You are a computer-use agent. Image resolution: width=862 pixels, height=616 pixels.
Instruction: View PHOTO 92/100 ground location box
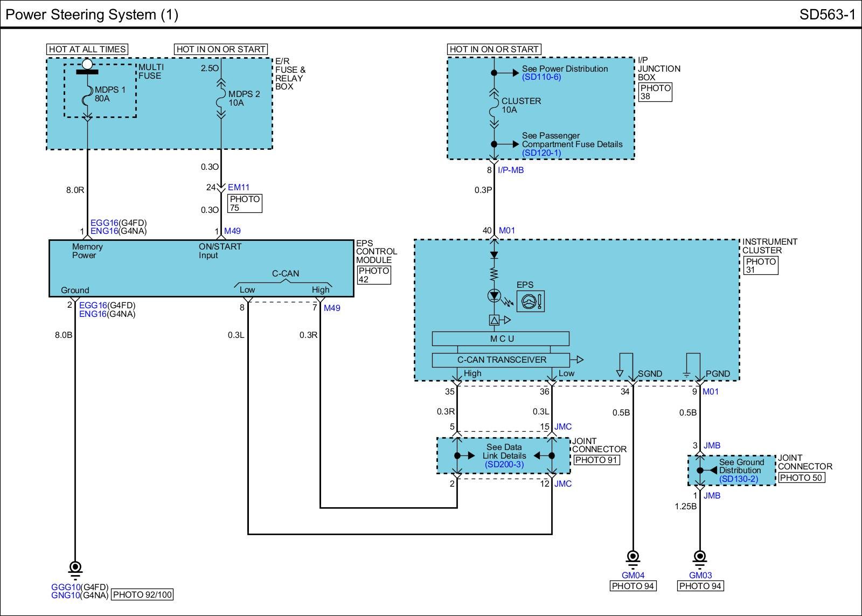(142, 595)
